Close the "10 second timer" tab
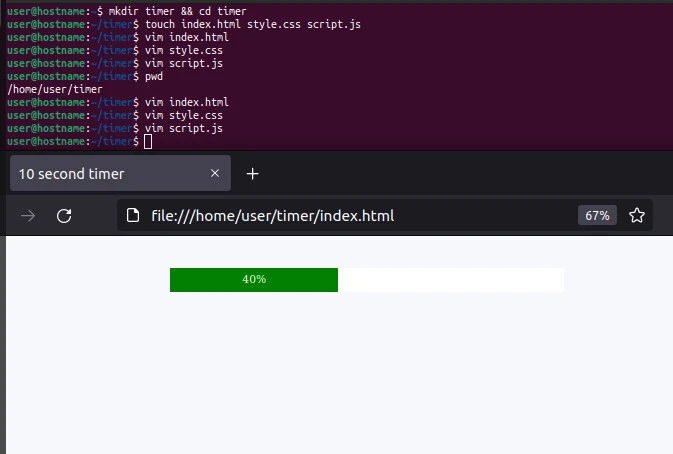This screenshot has height=454, width=673. click(214, 174)
